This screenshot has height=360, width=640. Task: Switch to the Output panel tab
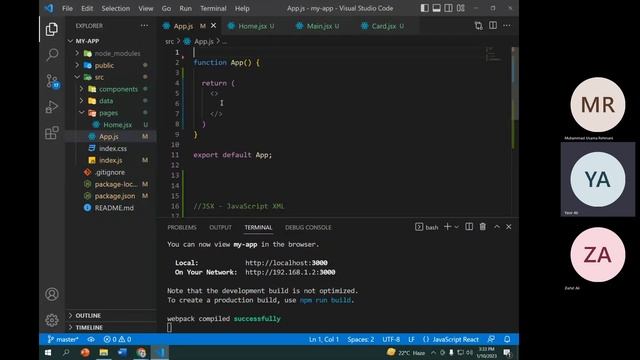220,227
